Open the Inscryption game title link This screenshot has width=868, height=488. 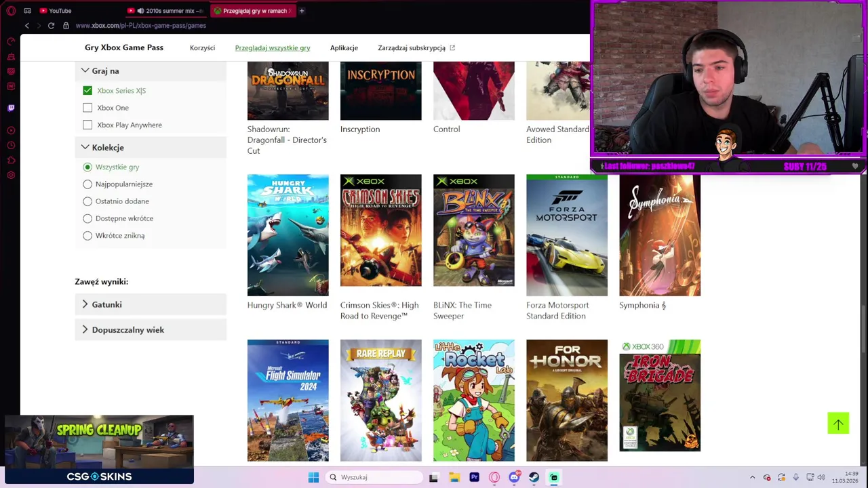point(360,129)
